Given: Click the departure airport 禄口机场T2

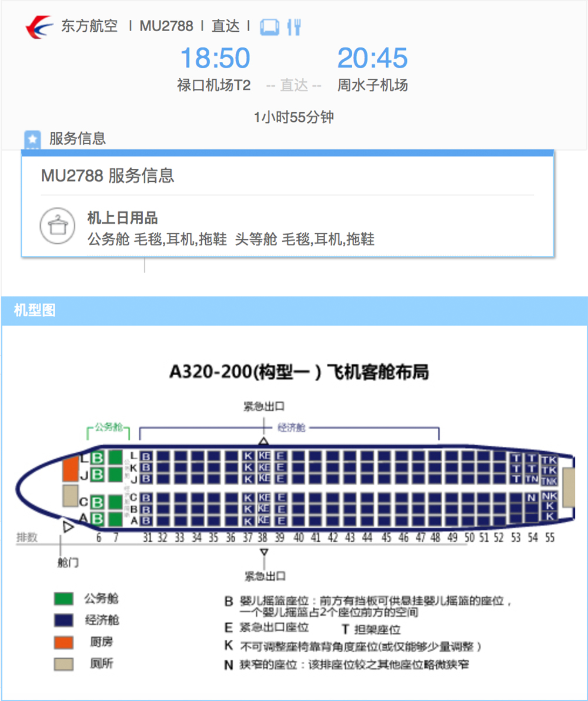Looking at the screenshot, I should pos(213,85).
